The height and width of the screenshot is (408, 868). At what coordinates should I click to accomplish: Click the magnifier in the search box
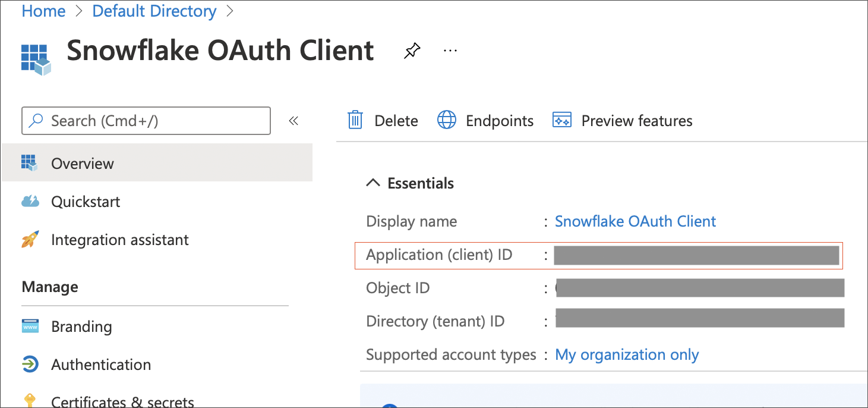pos(34,120)
